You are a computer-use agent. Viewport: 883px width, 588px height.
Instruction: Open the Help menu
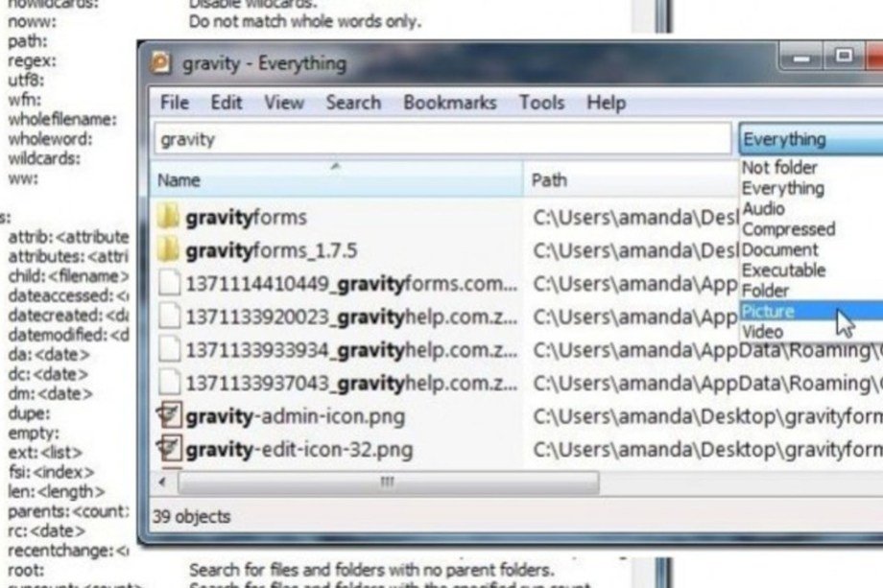point(606,103)
